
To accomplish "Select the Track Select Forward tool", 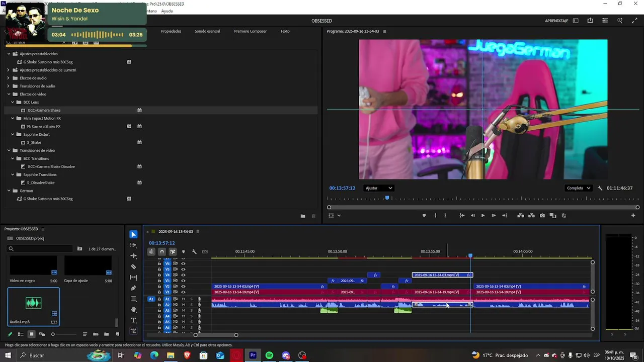I will pyautogui.click(x=133, y=245).
